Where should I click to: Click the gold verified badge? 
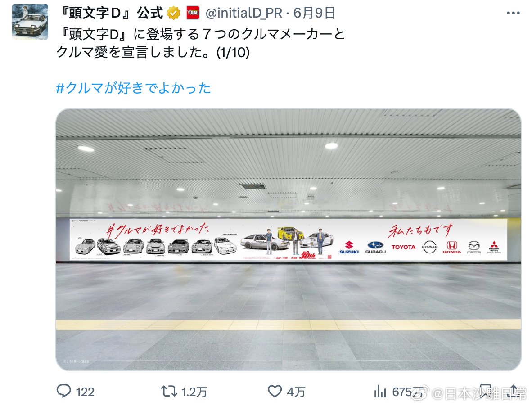click(x=174, y=13)
